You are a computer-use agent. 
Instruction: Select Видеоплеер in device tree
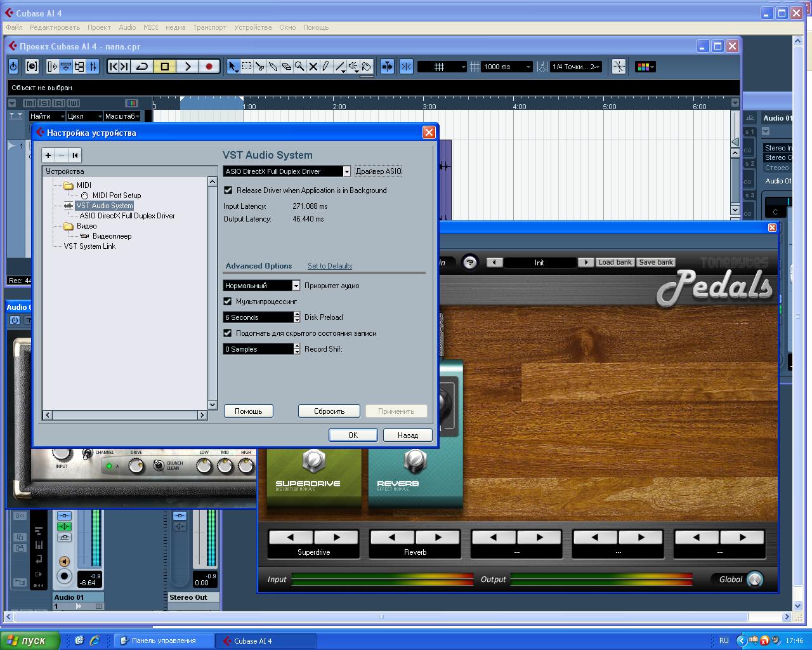112,236
